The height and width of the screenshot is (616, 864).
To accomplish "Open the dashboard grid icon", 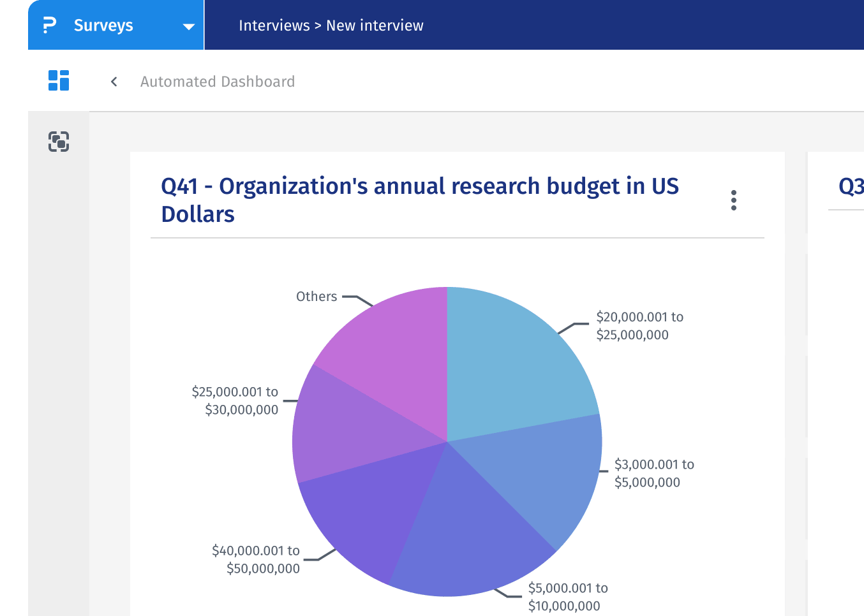I will [x=59, y=80].
